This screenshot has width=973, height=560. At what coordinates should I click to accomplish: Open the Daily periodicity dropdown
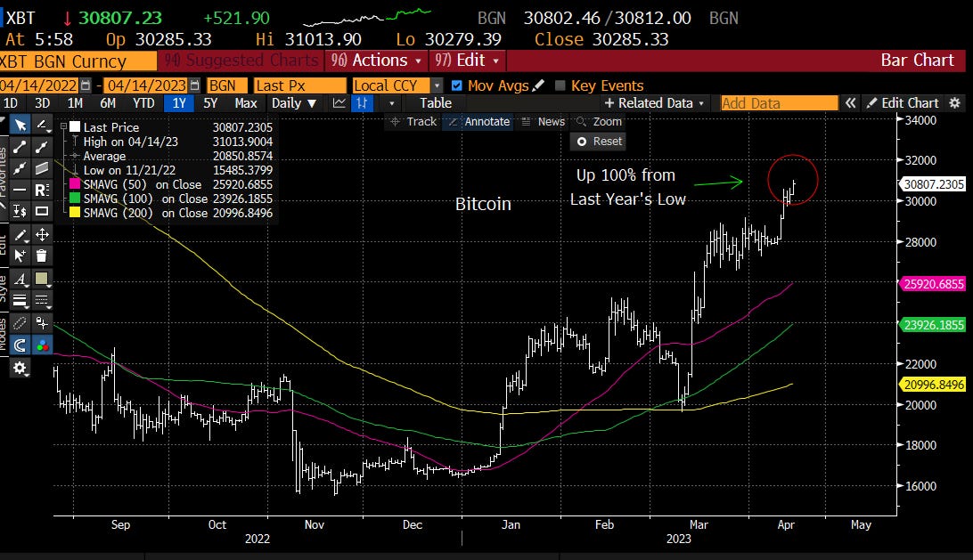pos(295,103)
